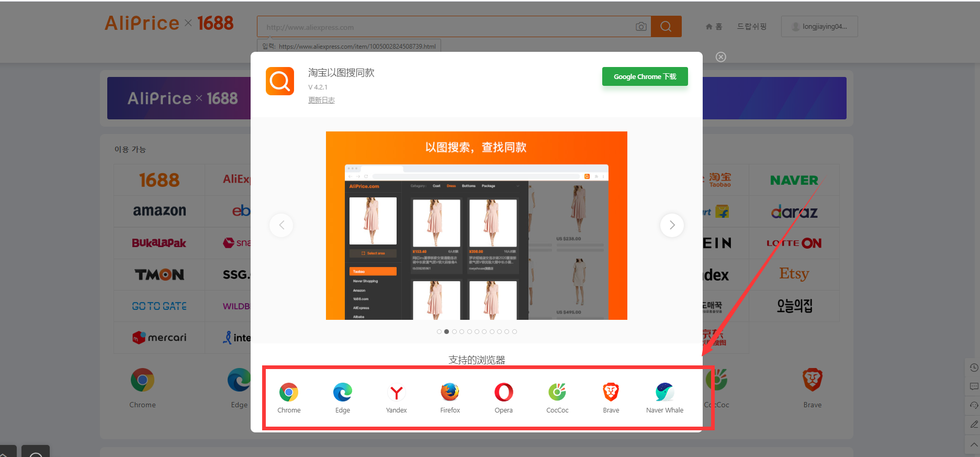Show the previous carousel slide
The height and width of the screenshot is (457, 980).
[x=281, y=225]
